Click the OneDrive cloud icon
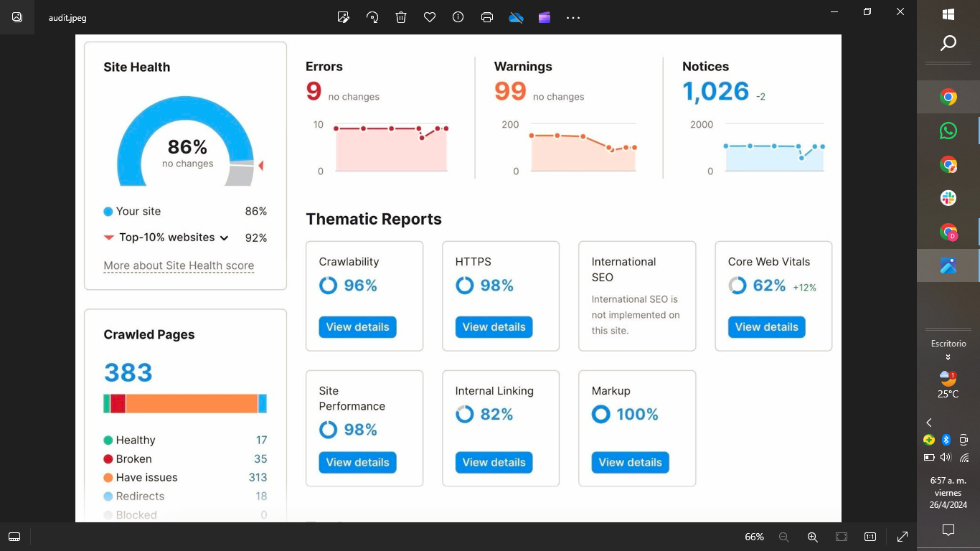 point(516,17)
